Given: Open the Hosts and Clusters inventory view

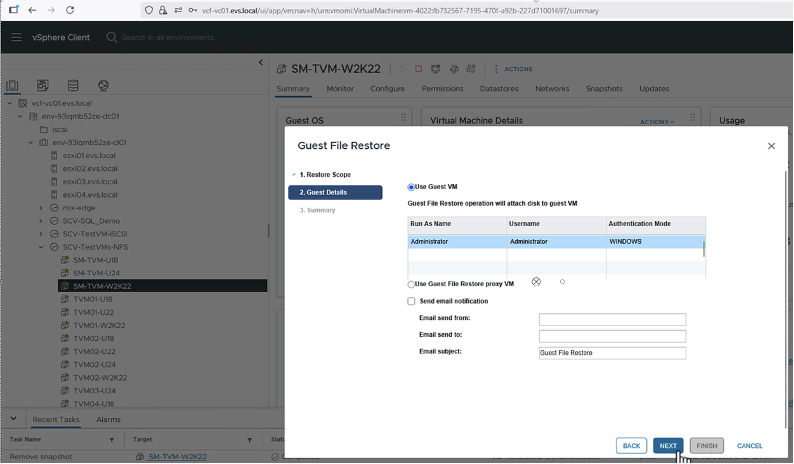Looking at the screenshot, I should pos(13,86).
